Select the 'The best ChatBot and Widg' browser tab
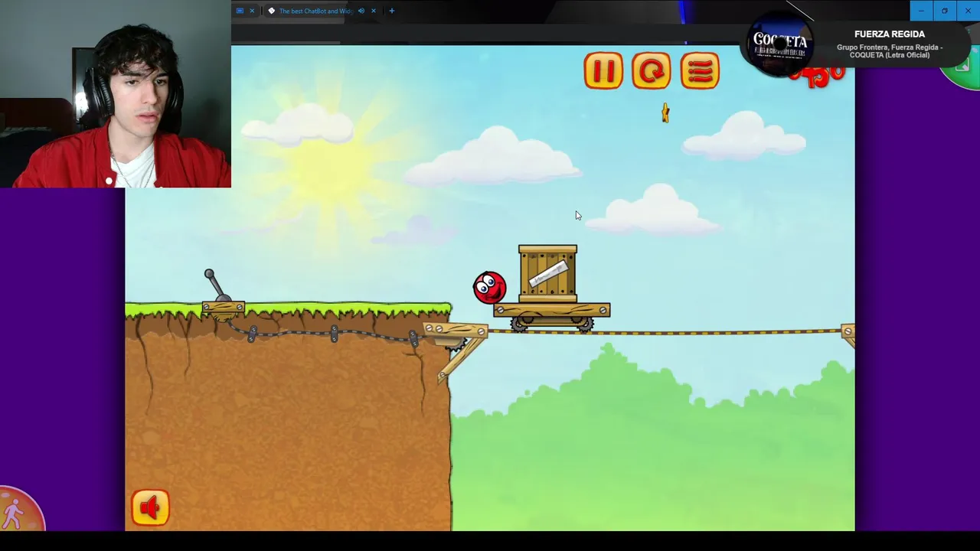 coord(314,11)
